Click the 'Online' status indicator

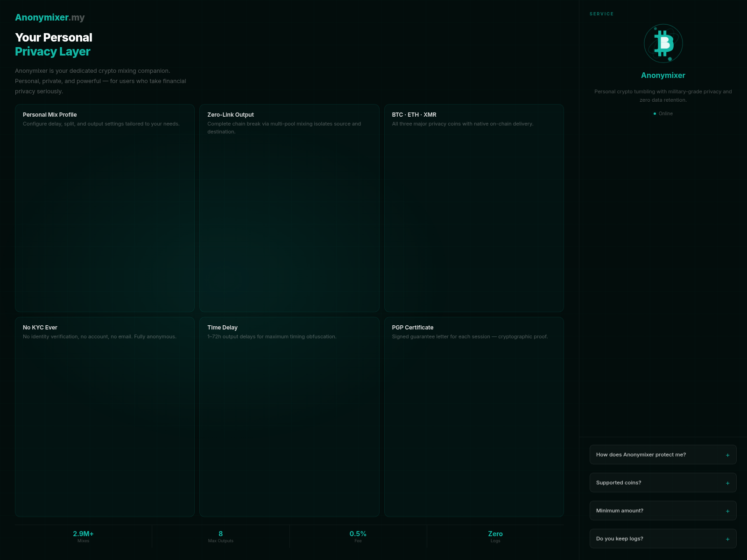[x=663, y=113]
